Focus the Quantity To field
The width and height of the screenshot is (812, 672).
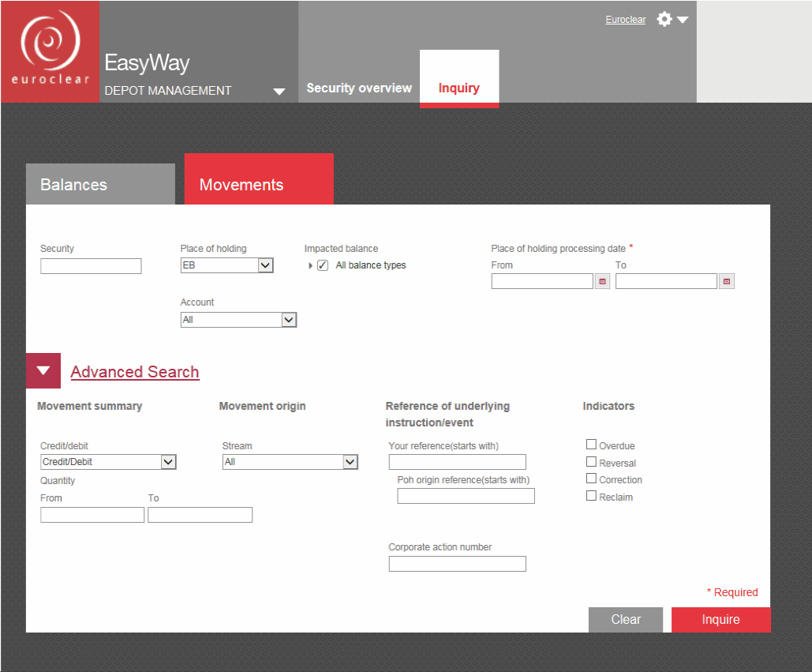[x=200, y=515]
